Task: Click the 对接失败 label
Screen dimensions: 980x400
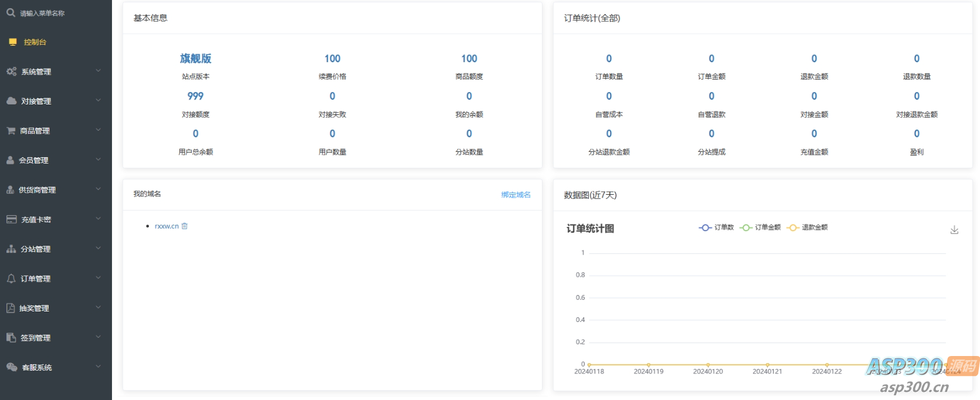Action: [x=333, y=115]
